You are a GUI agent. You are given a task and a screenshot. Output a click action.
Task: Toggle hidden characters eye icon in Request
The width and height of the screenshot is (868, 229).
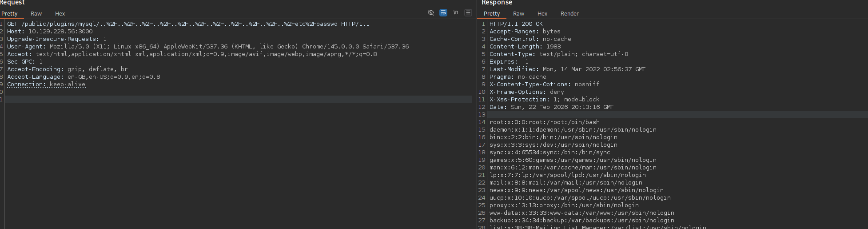(x=430, y=12)
